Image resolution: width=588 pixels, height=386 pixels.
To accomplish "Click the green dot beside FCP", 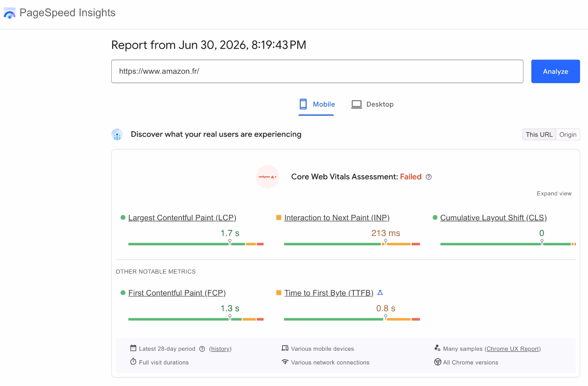I will 123,293.
